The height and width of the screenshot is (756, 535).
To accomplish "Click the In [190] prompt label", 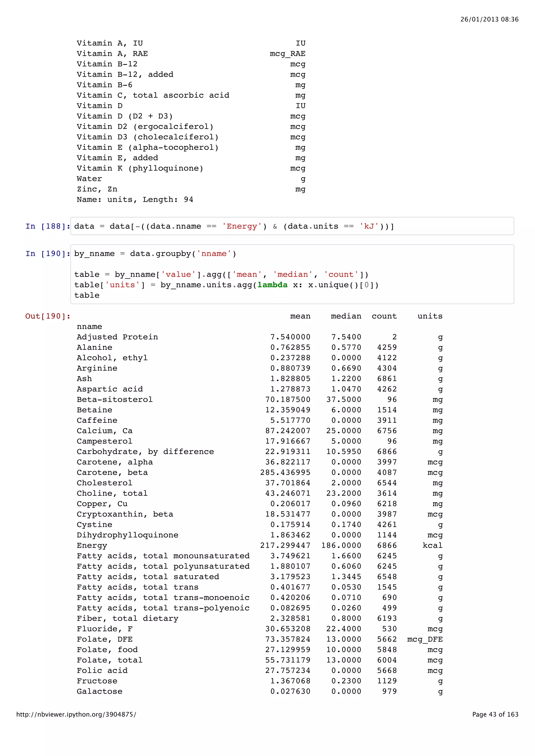I will click(x=48, y=253).
